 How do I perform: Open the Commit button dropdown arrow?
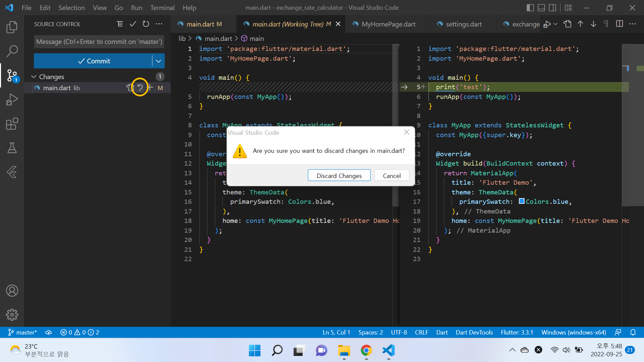[x=159, y=61]
